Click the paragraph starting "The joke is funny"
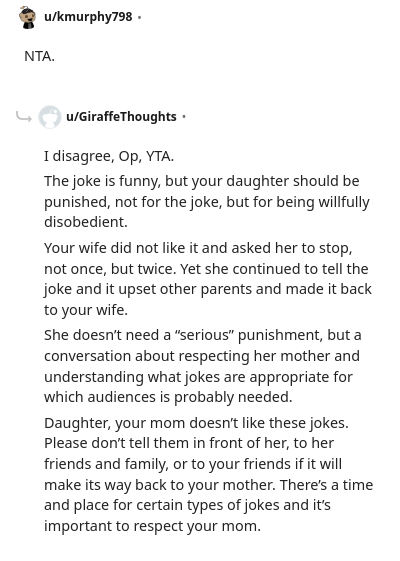 [207, 201]
